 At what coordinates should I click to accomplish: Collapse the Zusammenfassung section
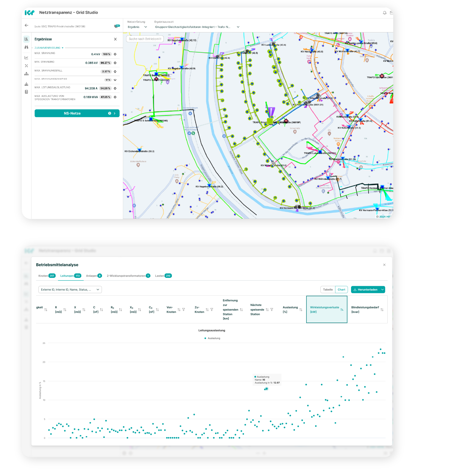click(x=49, y=48)
